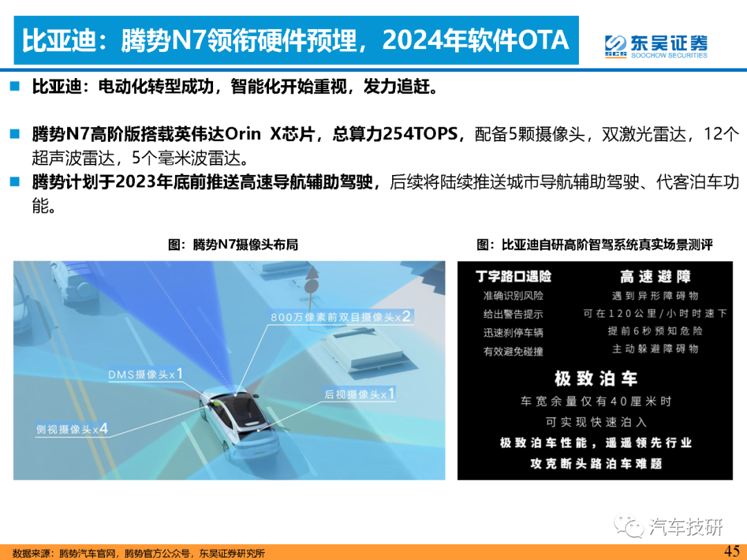The height and width of the screenshot is (560, 747).
Task: Select the bullet on 英伟达Orin X芯片 254TOPS
Action: pyautogui.click(x=385, y=146)
